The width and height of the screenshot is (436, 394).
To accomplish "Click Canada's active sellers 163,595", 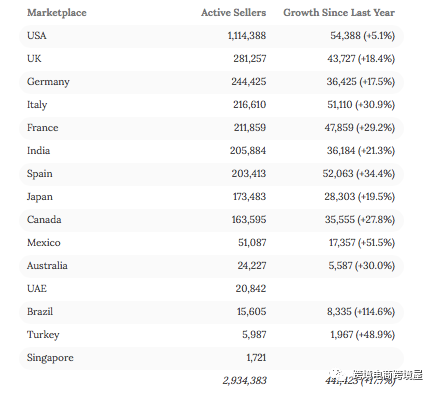I will pyautogui.click(x=249, y=220).
